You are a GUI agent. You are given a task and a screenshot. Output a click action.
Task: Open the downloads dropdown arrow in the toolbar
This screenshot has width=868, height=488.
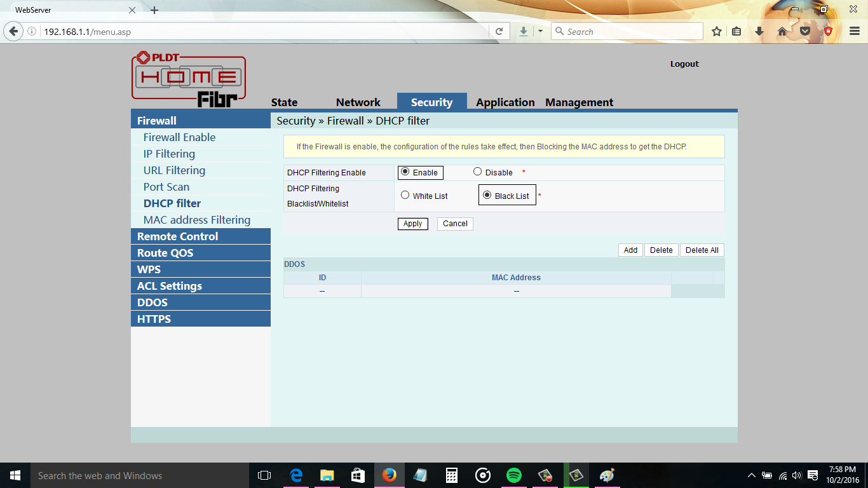[x=541, y=30]
